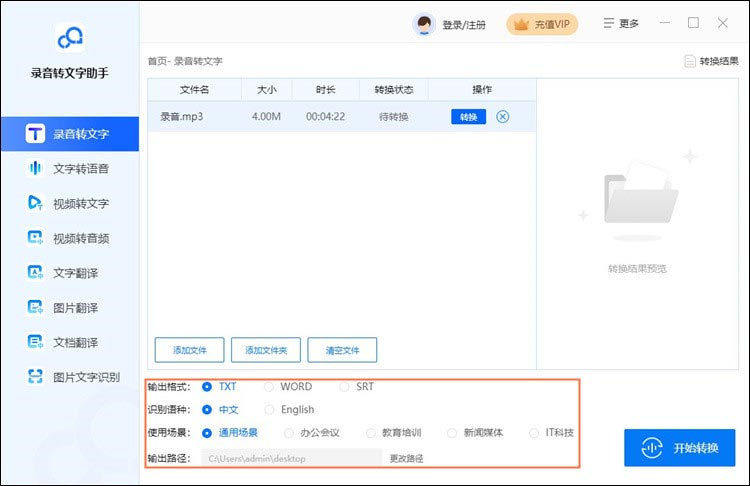The height and width of the screenshot is (486, 750).
Task: Open 文字转语音 menu item
Action: click(x=70, y=168)
